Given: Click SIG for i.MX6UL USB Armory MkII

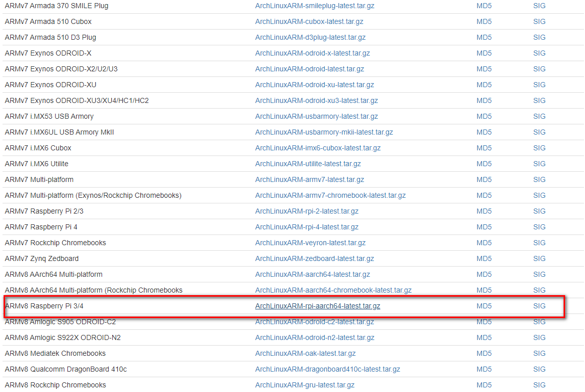Looking at the screenshot, I should pos(539,132).
